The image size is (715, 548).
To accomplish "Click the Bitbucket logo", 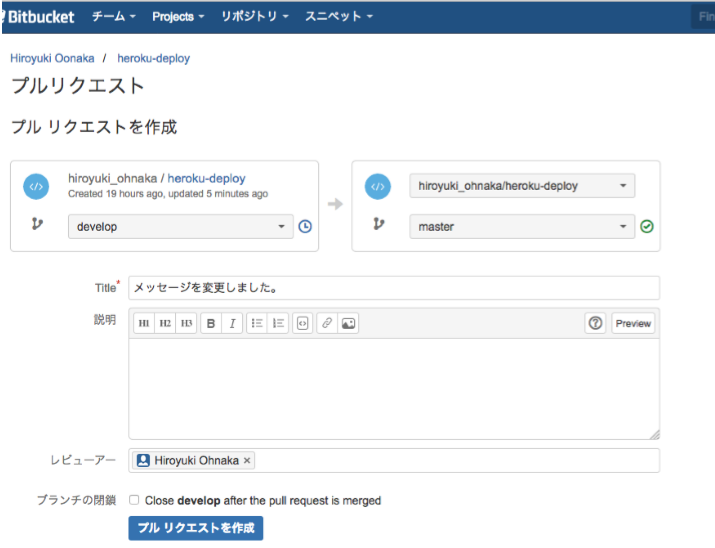I will [x=40, y=17].
